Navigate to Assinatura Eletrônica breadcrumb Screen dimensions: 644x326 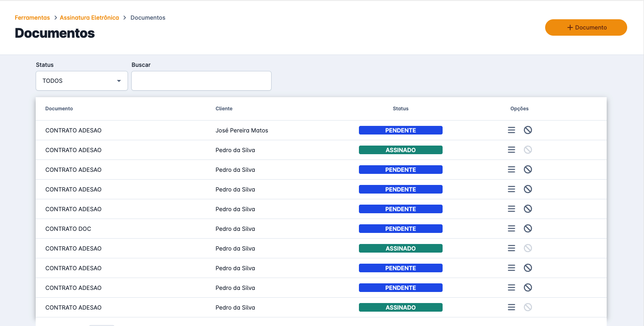89,18
